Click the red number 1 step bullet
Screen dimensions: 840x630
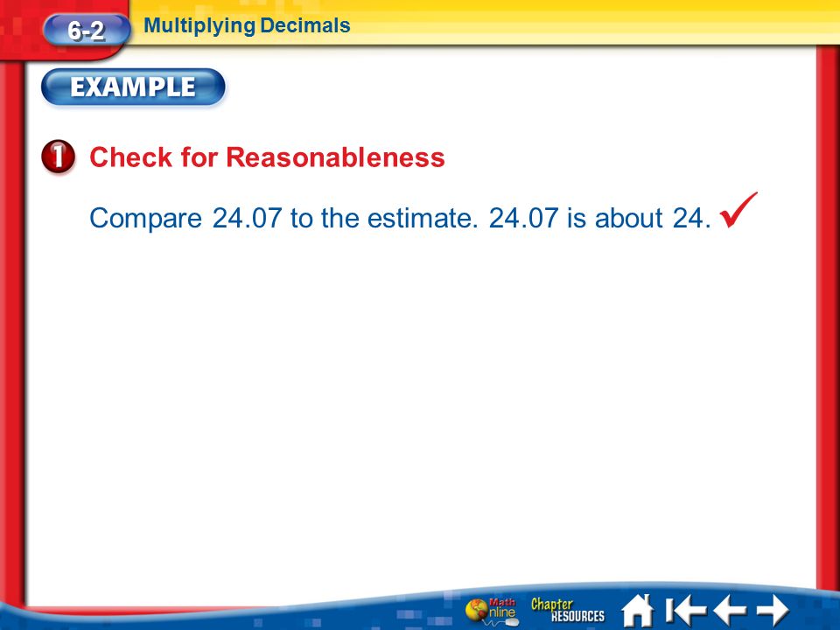click(x=58, y=157)
